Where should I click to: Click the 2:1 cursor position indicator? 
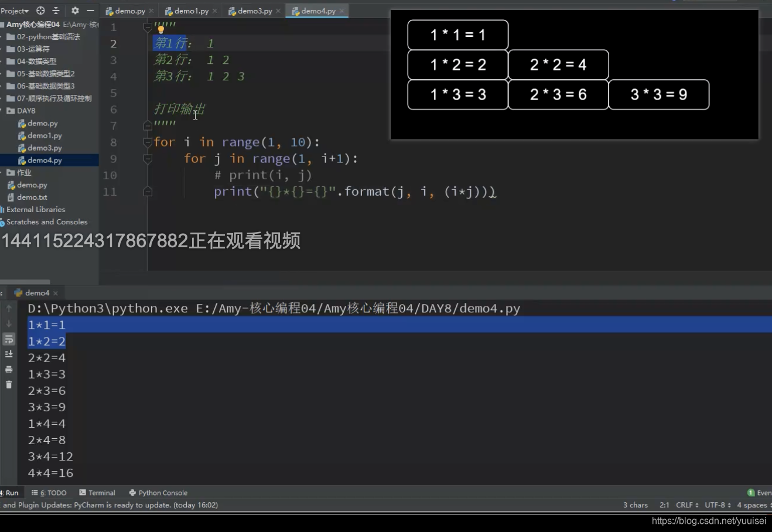click(x=664, y=505)
